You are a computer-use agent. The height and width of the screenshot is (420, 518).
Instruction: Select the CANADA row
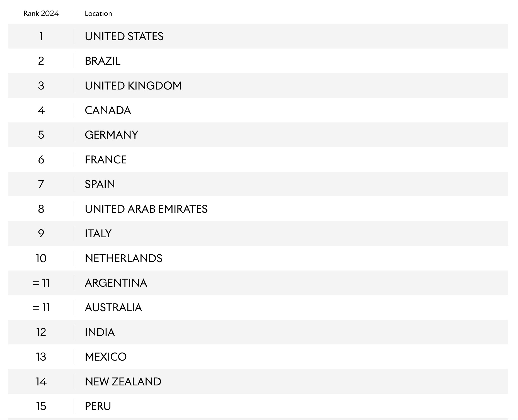click(258, 110)
